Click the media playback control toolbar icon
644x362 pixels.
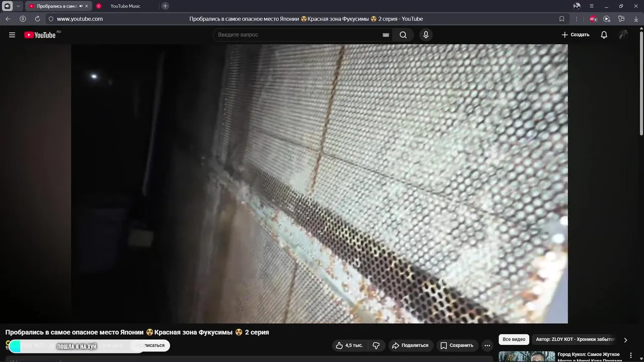607,19
